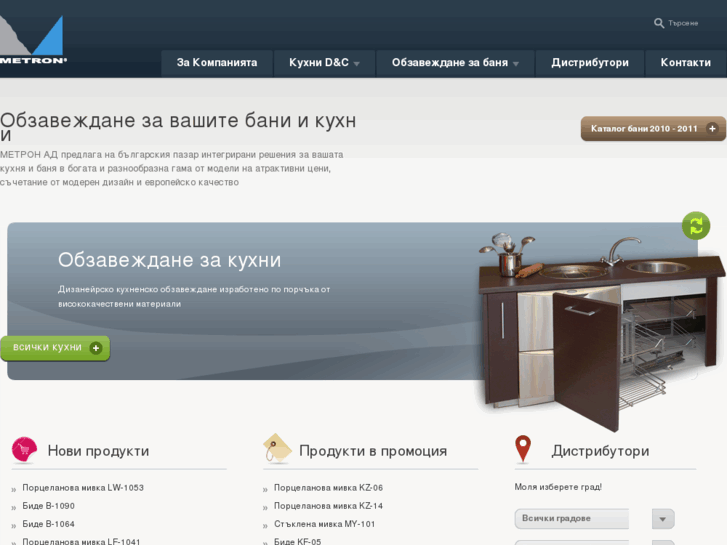Click the city dropdown arrow button
Viewport: 727px width, 545px height.
(x=663, y=519)
